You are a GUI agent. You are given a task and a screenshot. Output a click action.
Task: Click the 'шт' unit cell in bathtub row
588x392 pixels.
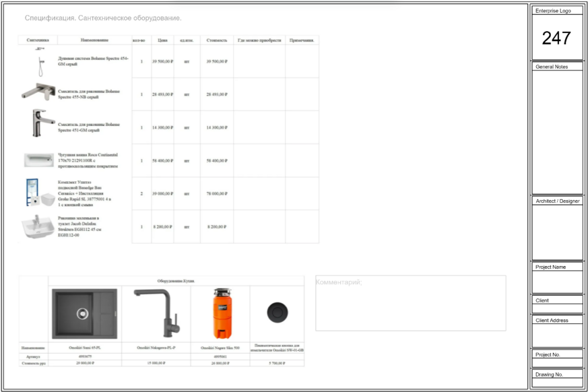coord(187,160)
